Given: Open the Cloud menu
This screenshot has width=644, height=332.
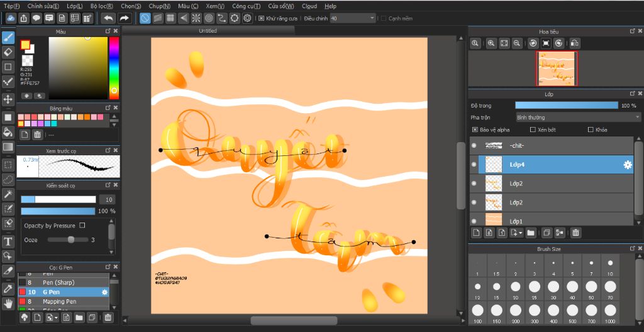Looking at the screenshot, I should 309,6.
